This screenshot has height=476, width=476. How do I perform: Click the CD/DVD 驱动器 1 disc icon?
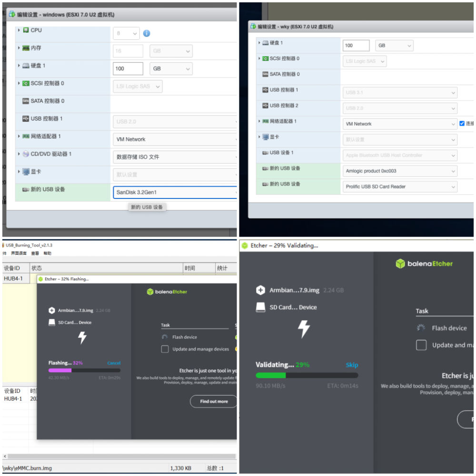coord(26,154)
